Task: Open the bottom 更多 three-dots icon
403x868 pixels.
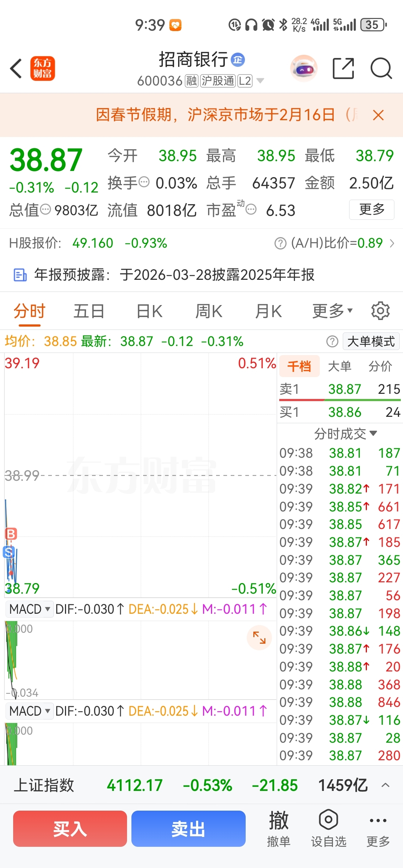Action: (x=378, y=829)
